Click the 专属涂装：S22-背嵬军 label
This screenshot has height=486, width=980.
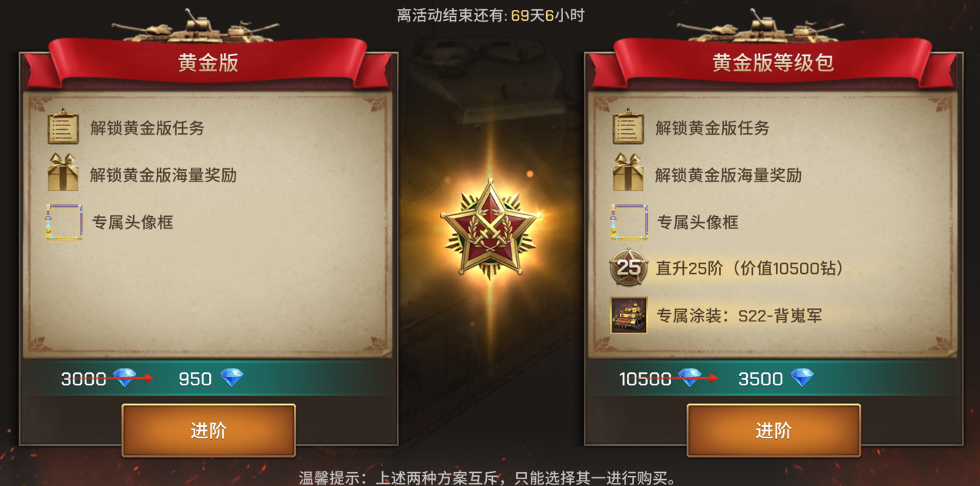click(x=739, y=316)
